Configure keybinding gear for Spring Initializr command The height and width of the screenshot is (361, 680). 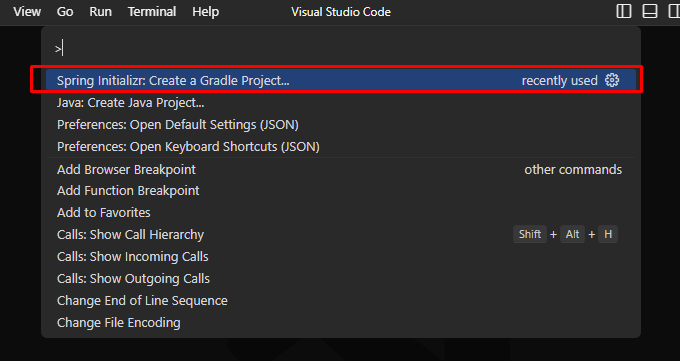click(612, 80)
